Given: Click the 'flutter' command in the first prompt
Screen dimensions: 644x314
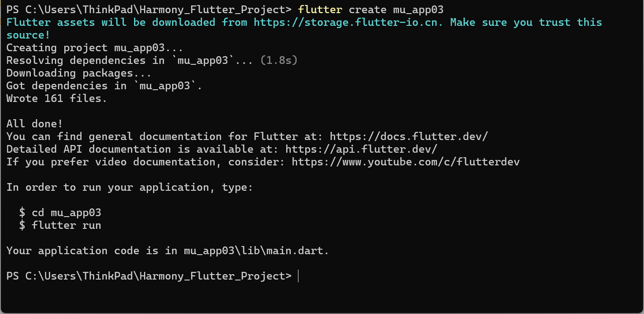Looking at the screenshot, I should point(320,10).
